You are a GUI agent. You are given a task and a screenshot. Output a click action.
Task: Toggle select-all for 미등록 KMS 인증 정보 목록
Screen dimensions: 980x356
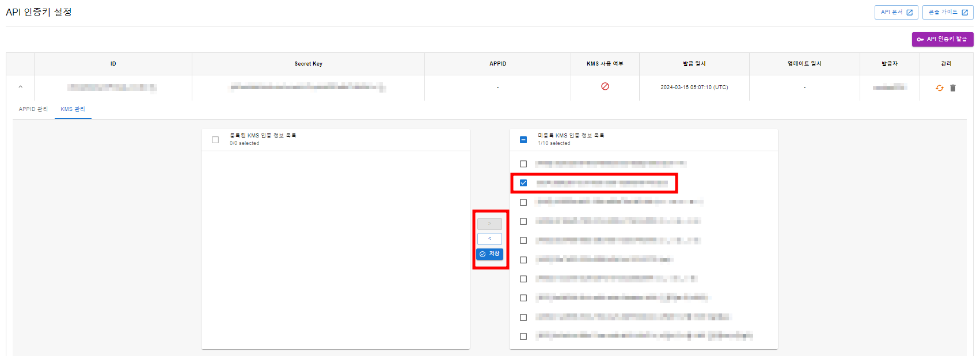pos(523,140)
